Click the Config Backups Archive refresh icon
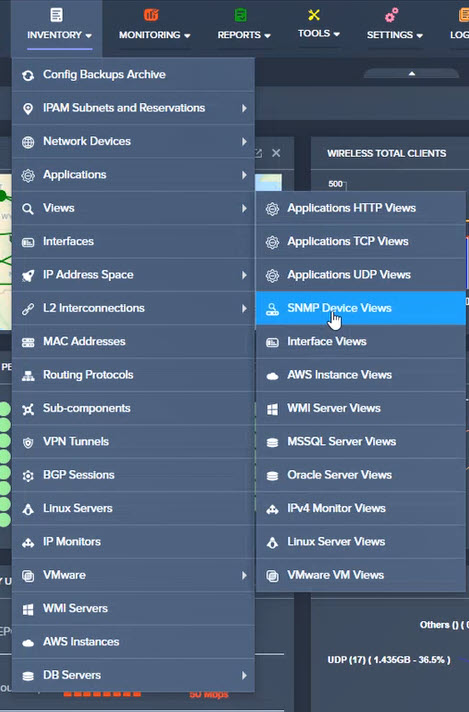This screenshot has height=712, width=469. click(x=28, y=75)
